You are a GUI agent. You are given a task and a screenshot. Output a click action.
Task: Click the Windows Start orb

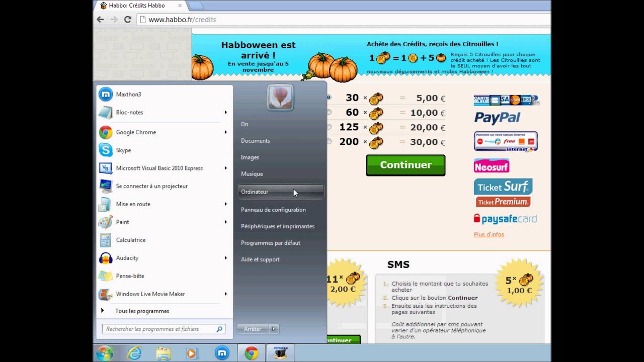click(105, 353)
